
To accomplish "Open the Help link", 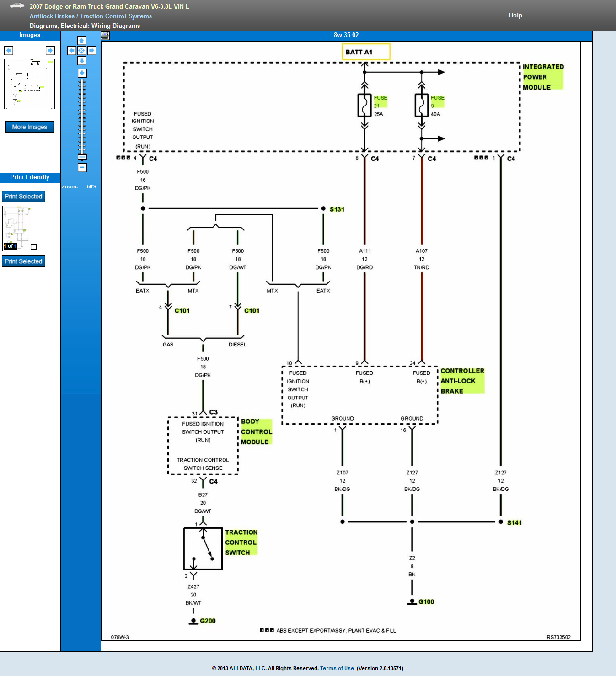I will 515,15.
